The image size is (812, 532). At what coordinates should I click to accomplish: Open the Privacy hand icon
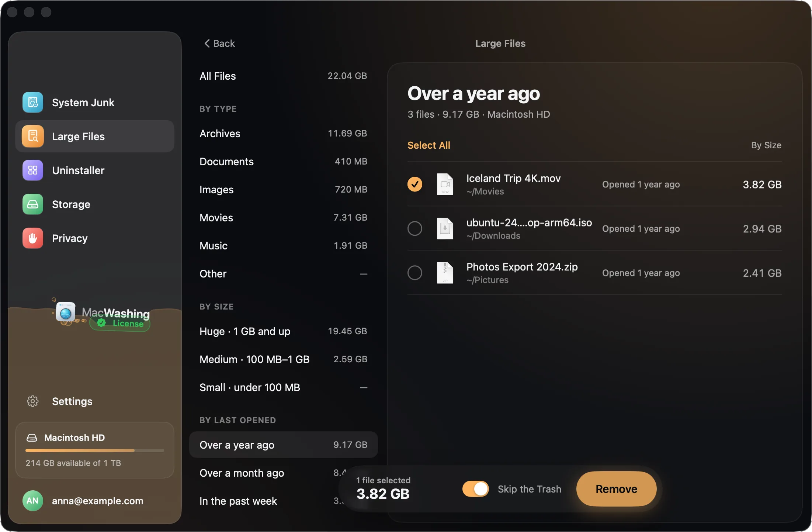click(x=33, y=238)
